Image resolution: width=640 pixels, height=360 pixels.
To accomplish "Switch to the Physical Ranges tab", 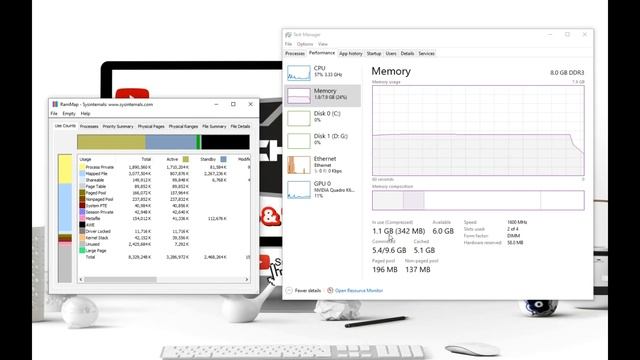I will pos(183,127).
